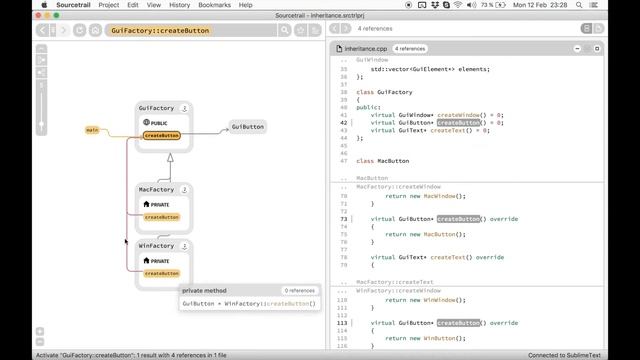Go forward in navigation history

(63, 30)
